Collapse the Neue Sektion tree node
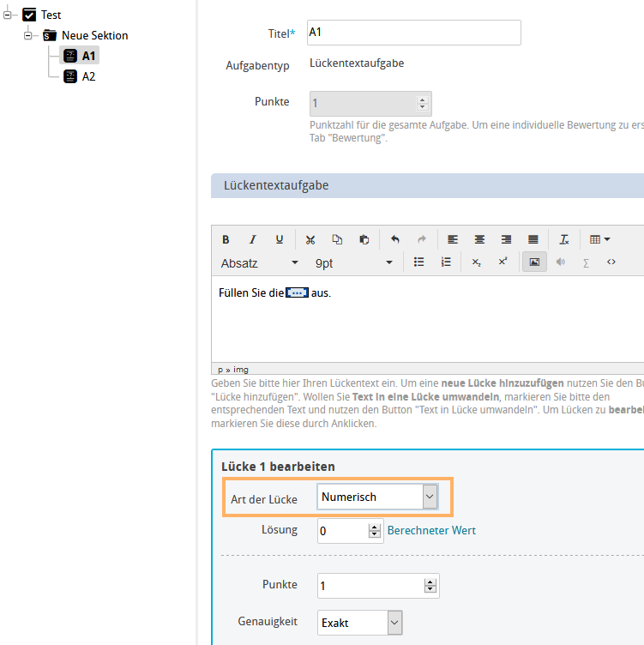This screenshot has width=644, height=645. tap(27, 35)
